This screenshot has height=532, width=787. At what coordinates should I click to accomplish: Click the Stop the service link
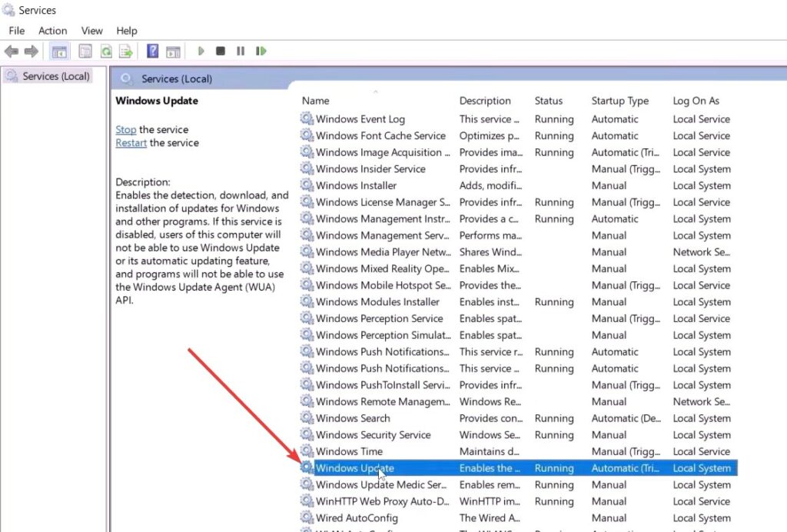click(x=125, y=129)
